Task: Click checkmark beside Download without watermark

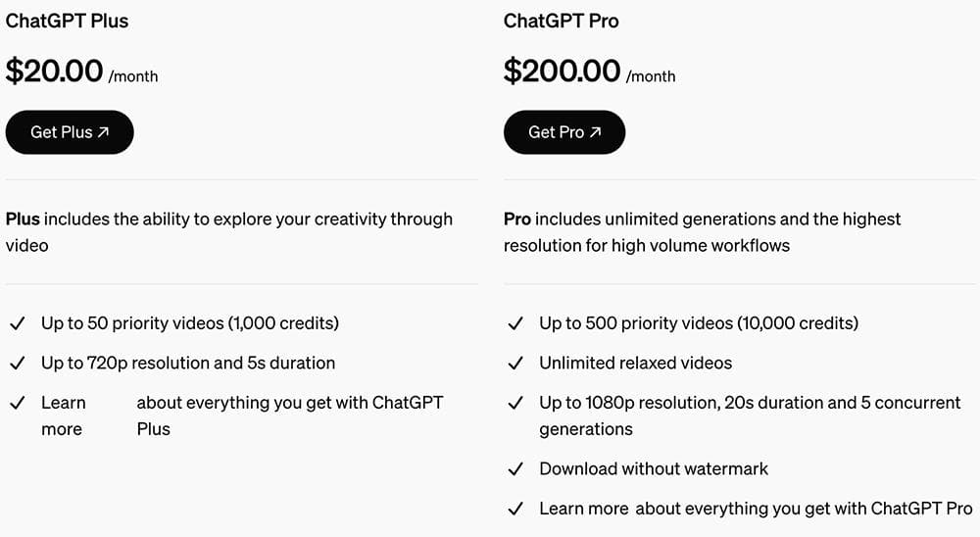Action: coord(515,469)
